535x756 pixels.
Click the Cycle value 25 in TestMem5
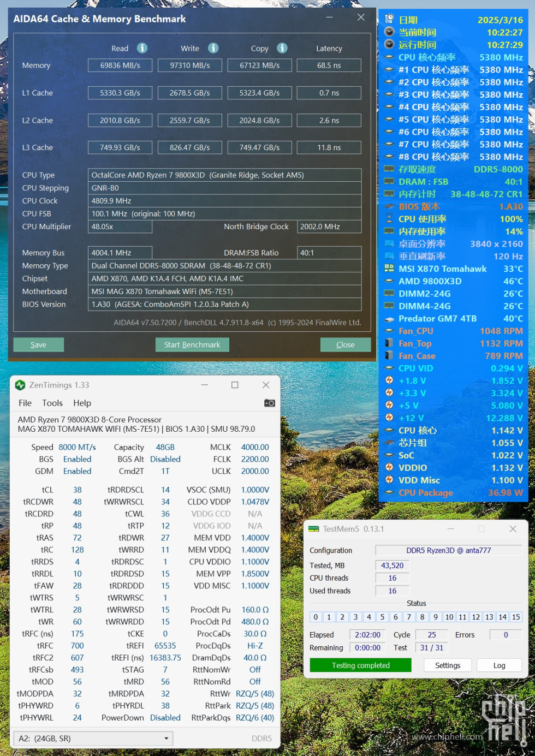pyautogui.click(x=432, y=635)
